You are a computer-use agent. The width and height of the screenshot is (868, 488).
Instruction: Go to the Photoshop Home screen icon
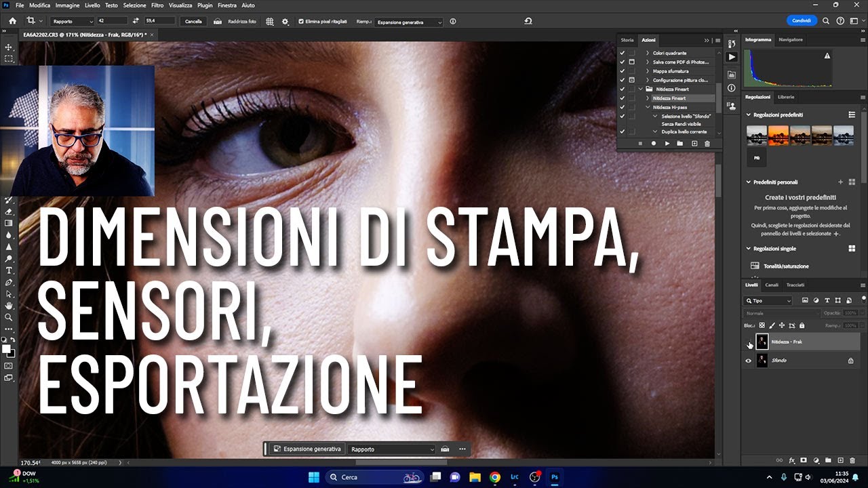[x=12, y=21]
